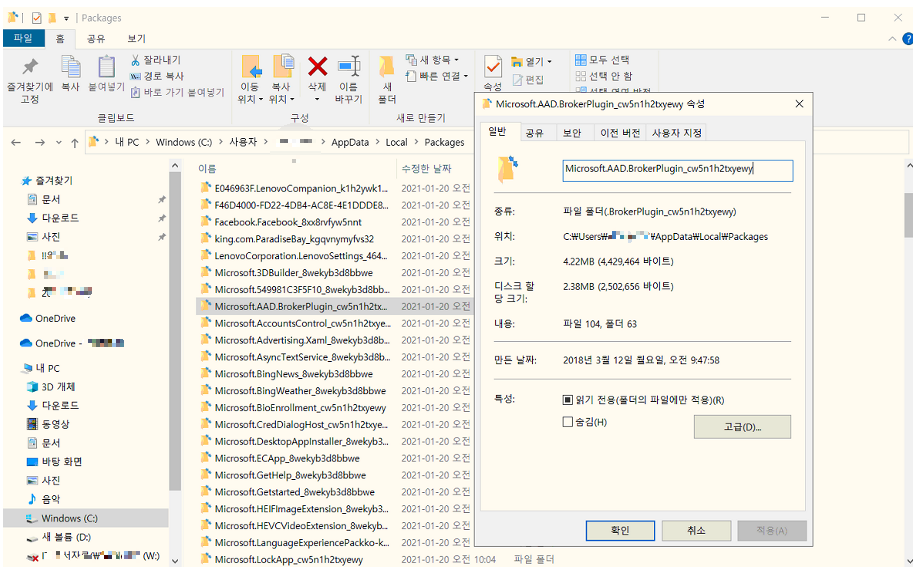
Task: Collapse the ribbon using the chevron
Action: 892,39
